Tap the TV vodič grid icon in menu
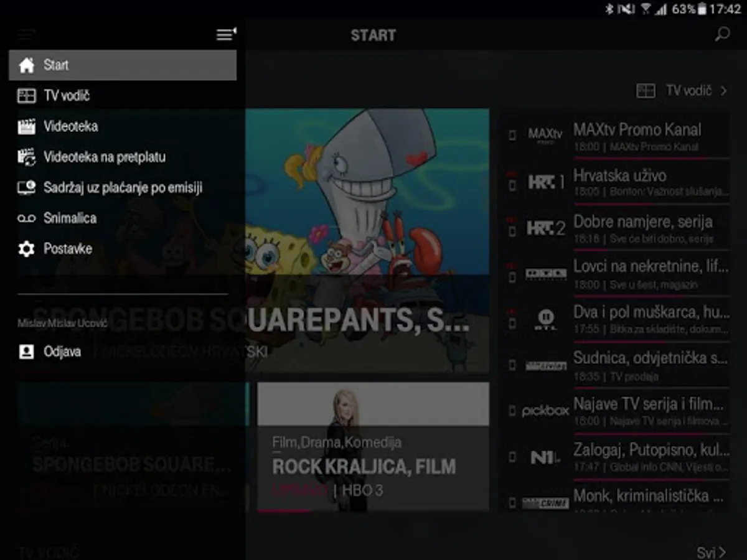Viewport: 747px width, 560px height. [26, 96]
